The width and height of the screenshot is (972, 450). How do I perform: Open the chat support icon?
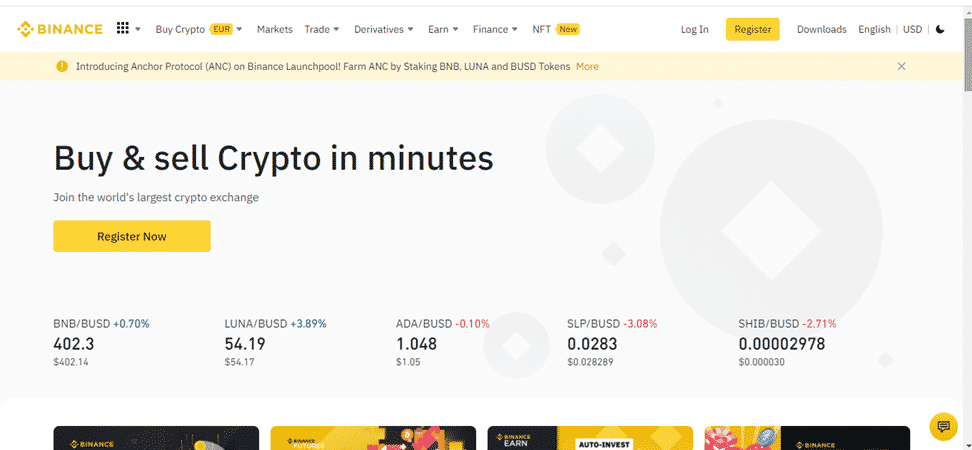[x=943, y=426]
